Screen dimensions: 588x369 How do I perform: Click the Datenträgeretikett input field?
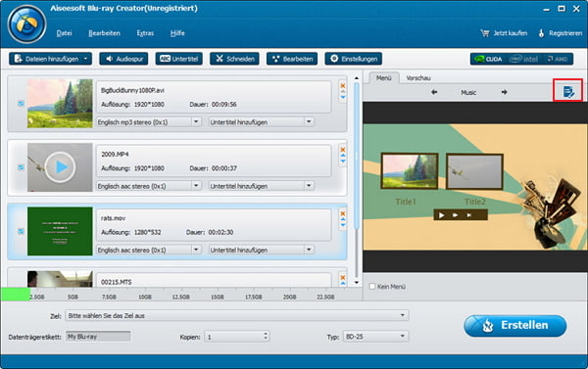coord(98,337)
